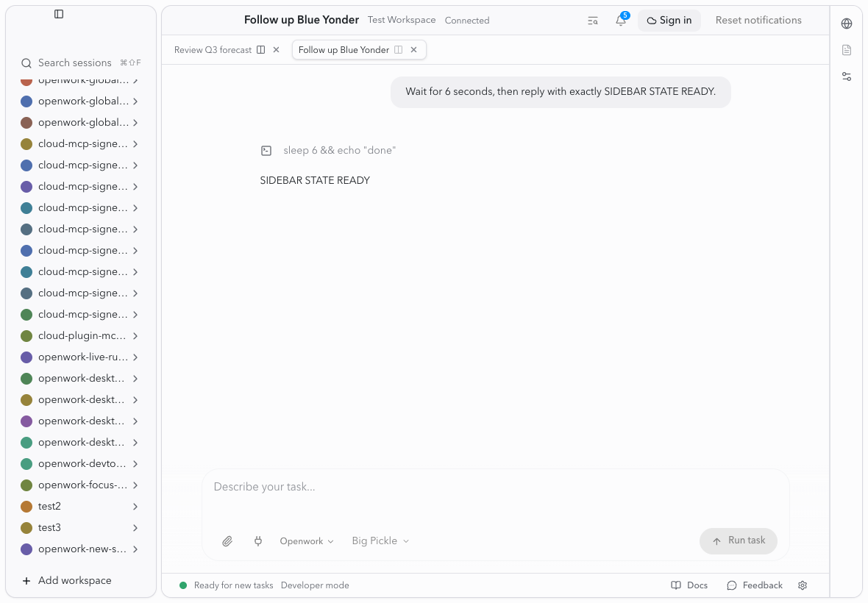868x603 pixels.
Task: Click Add workspace
Action: coord(66,581)
